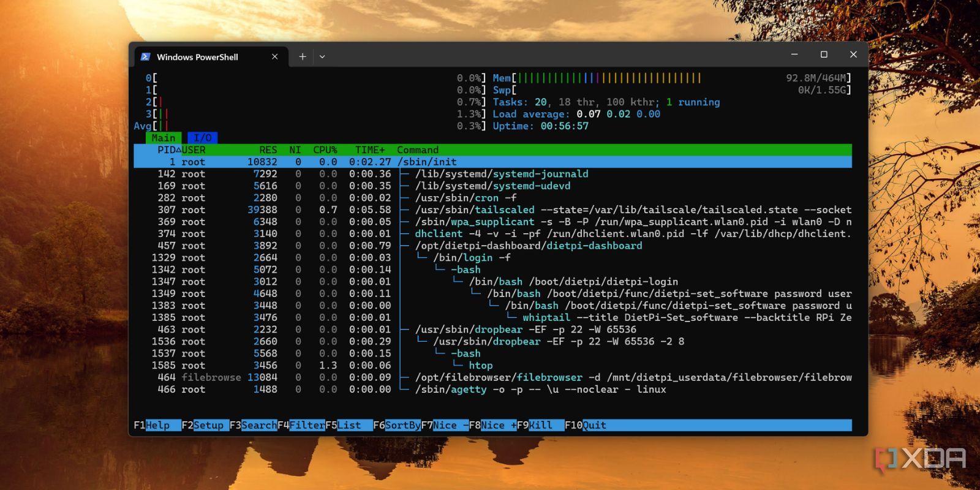980x490 pixels.
Task: Click F6 SortBy in htop
Action: pos(397,425)
